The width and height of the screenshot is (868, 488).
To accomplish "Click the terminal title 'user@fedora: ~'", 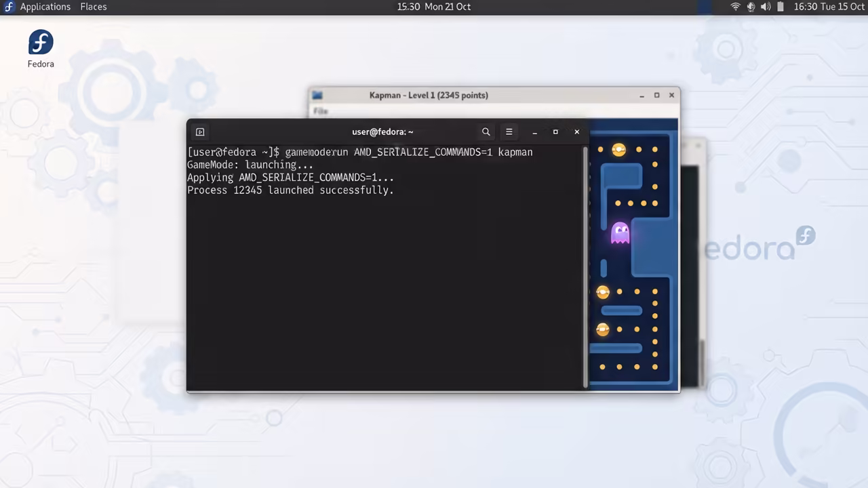I will click(382, 132).
